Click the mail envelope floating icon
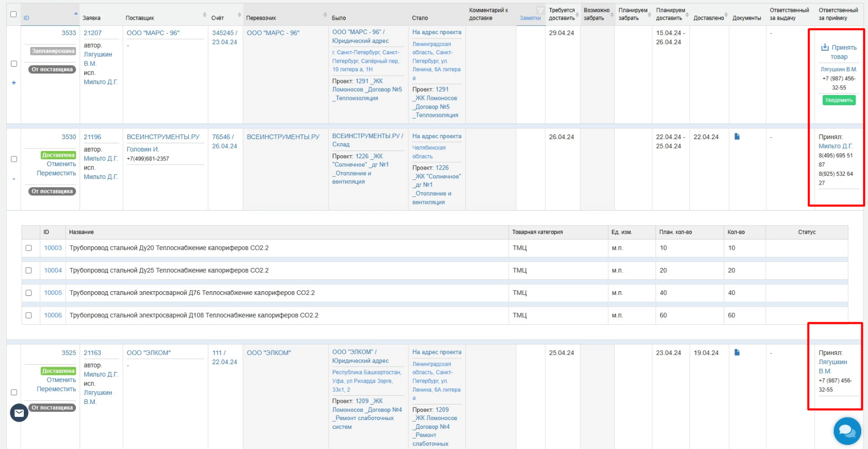The image size is (868, 449). 19,413
